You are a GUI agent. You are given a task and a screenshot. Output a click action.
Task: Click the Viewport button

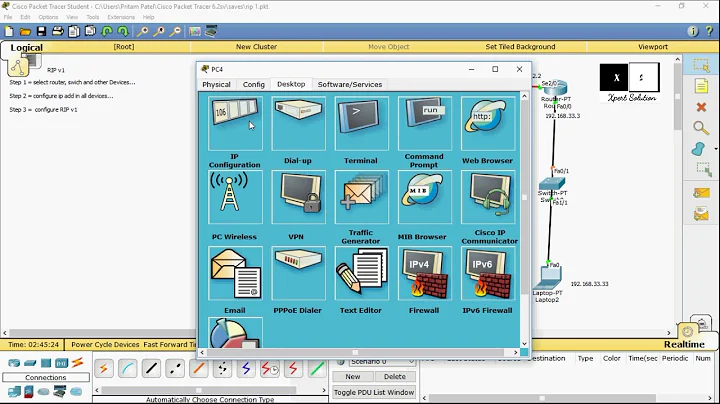coord(653,47)
